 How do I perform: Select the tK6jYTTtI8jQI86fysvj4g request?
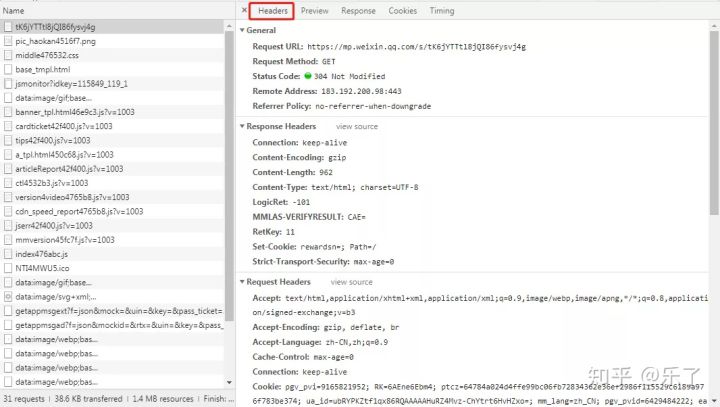tap(112, 27)
